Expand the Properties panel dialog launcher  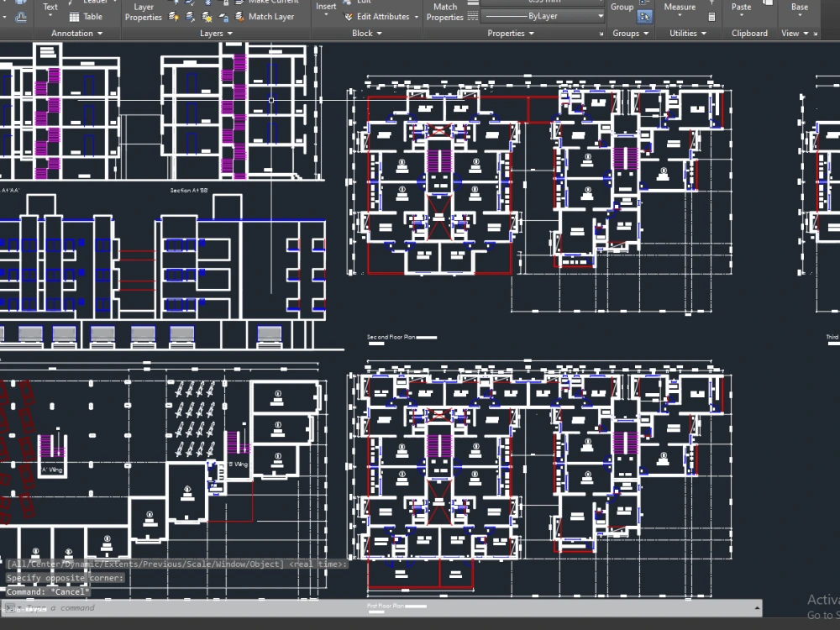point(603,33)
